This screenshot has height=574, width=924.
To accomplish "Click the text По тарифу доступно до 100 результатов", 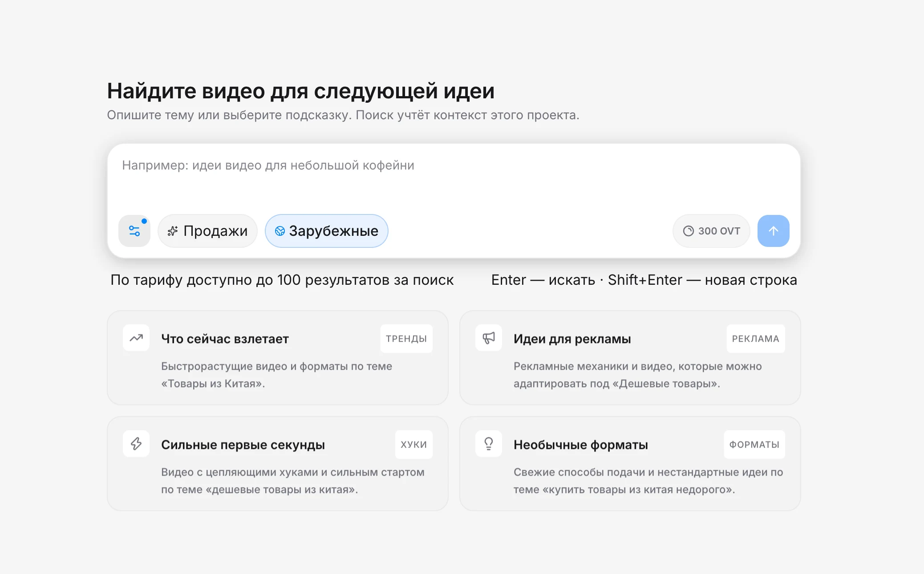I will pos(282,280).
